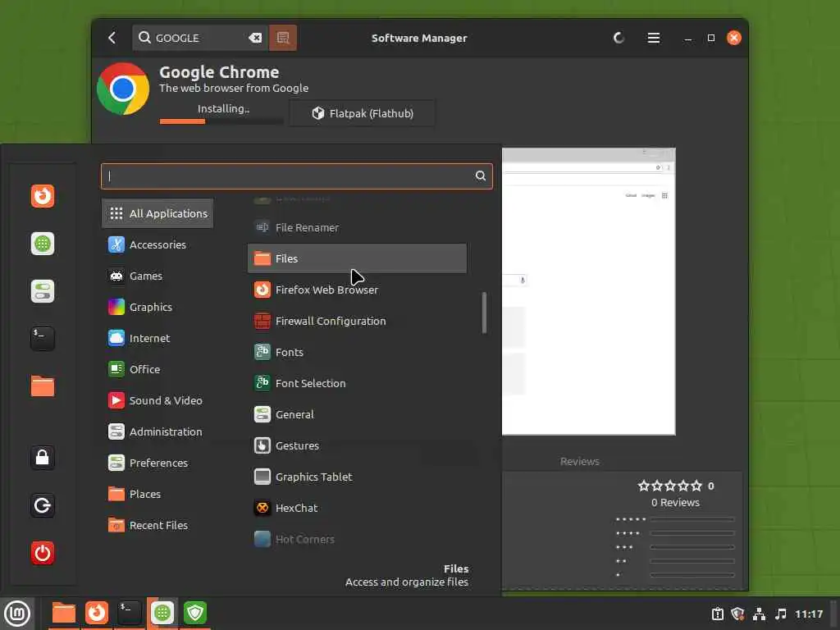This screenshot has width=840, height=630.
Task: Open System Settings from the favorites sidebar
Action: coord(43,291)
